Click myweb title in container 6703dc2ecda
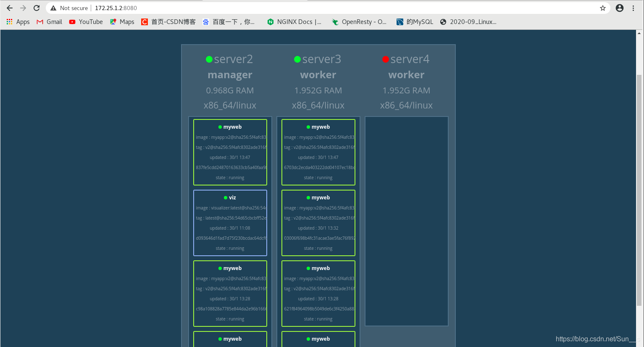 tap(321, 127)
